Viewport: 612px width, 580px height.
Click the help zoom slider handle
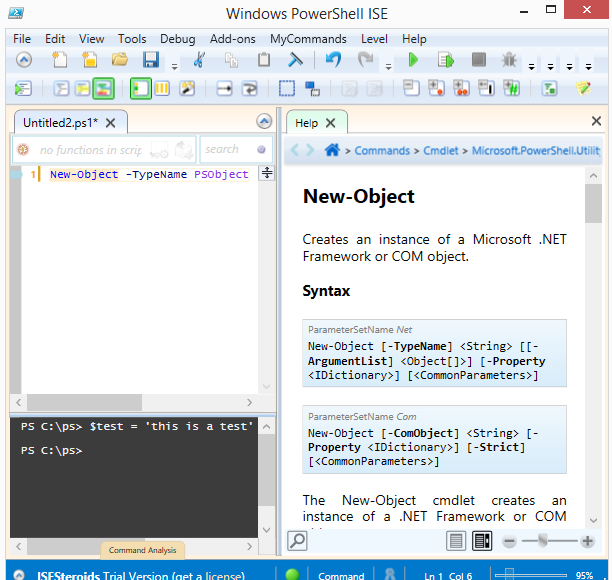[x=543, y=541]
